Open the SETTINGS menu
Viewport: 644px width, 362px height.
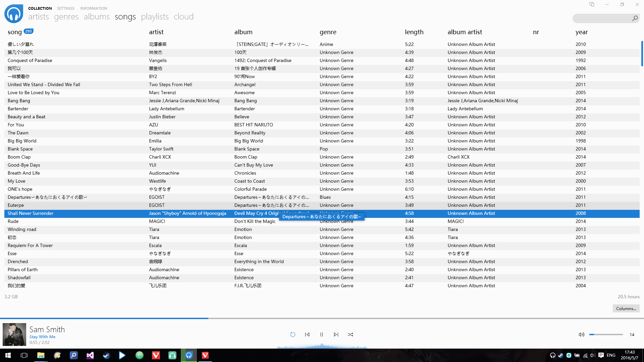pos(65,8)
